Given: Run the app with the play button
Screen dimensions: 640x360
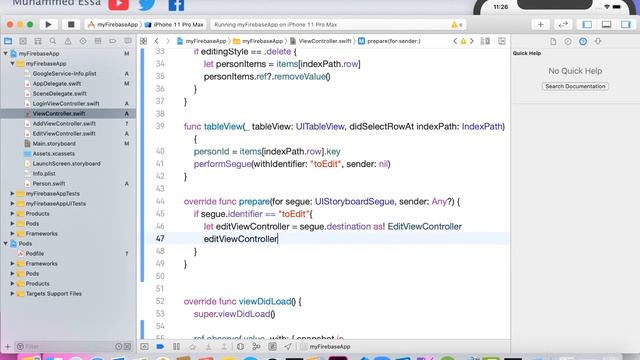Looking at the screenshot, I should tap(48, 24).
